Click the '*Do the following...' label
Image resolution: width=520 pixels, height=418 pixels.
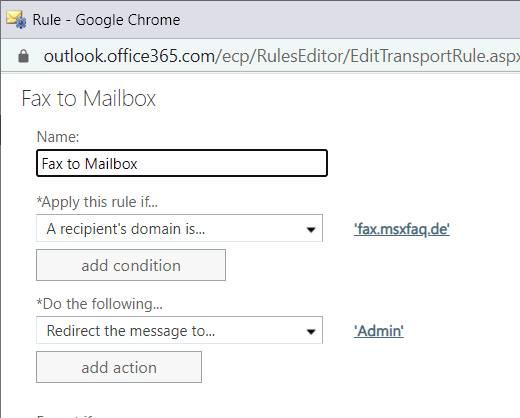[x=100, y=304]
